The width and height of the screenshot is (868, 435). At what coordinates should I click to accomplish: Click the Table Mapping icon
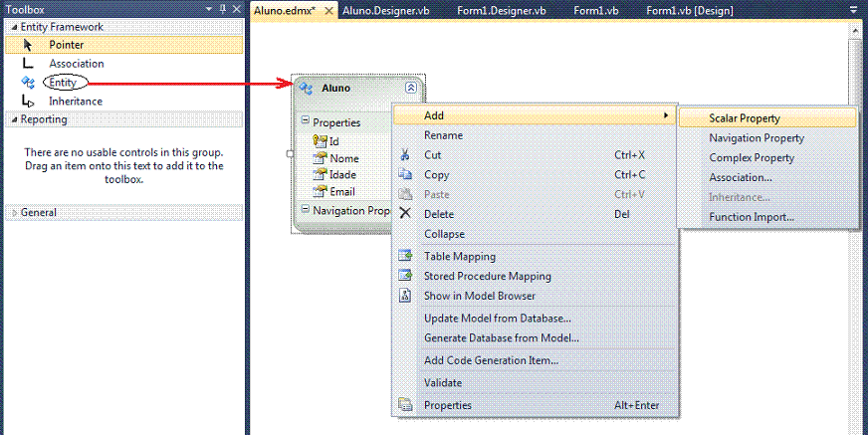(x=405, y=256)
